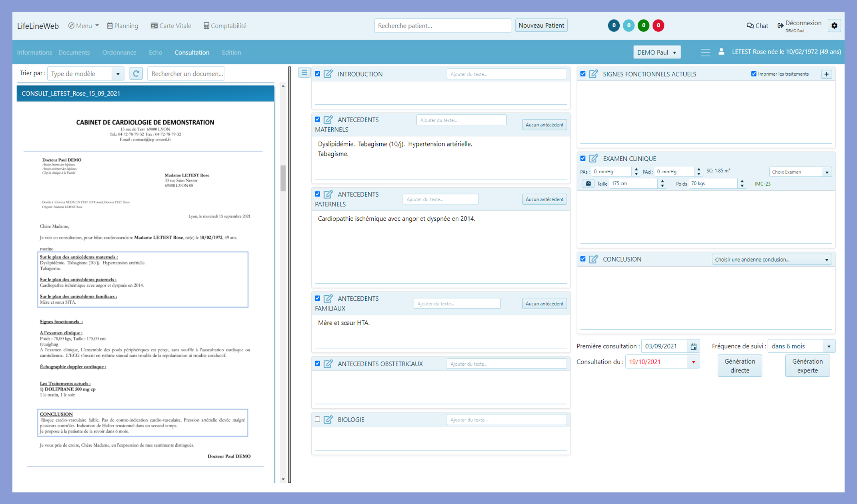Click the hamburger lines icon near patient name
The height and width of the screenshot is (504, 857).
coord(705,52)
